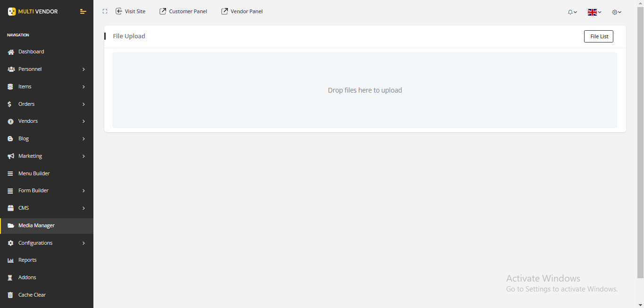This screenshot has height=308, width=644.
Task: Click the notification bell icon
Action: click(570, 12)
